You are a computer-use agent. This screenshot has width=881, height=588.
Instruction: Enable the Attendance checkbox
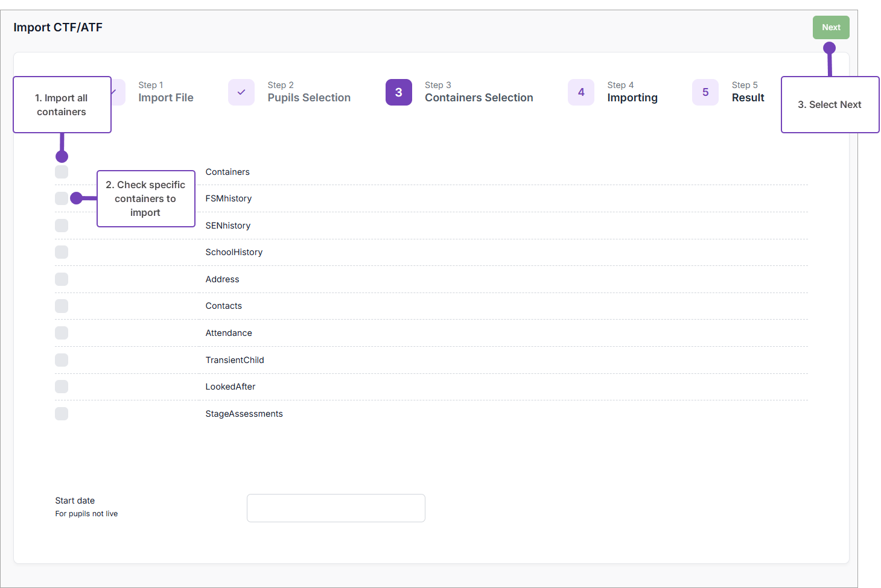(x=62, y=333)
